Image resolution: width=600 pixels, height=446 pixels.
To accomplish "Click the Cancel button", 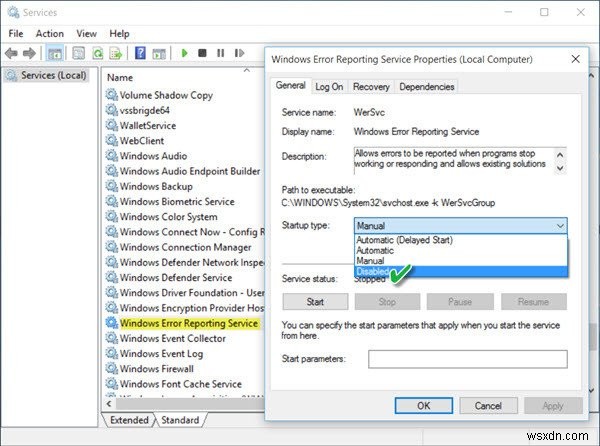I will pyautogui.click(x=488, y=405).
